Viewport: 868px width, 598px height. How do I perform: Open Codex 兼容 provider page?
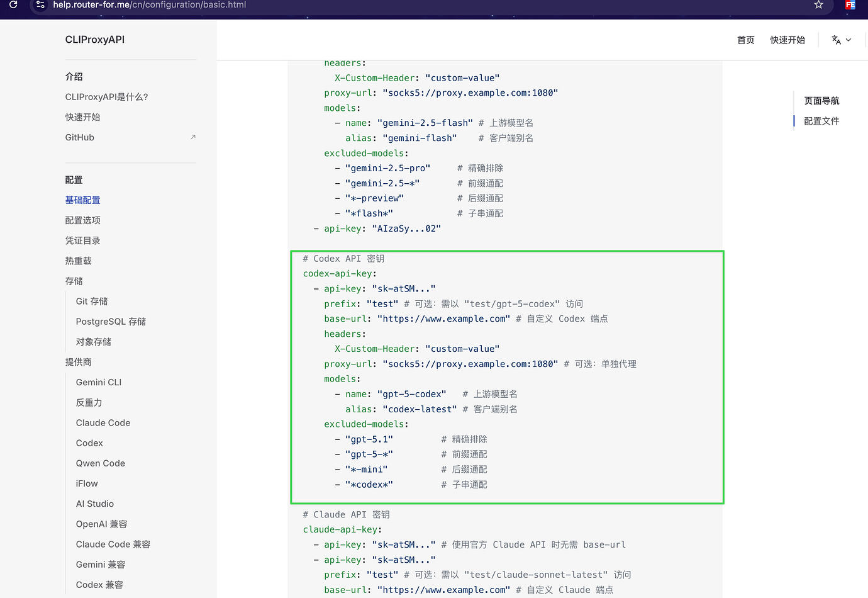[x=99, y=585]
